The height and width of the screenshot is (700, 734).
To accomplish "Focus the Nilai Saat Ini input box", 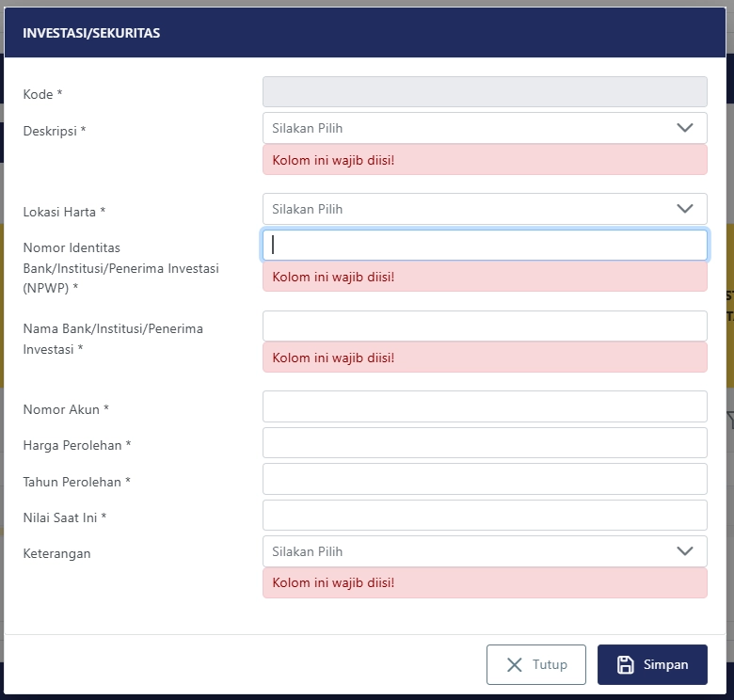I will [485, 516].
